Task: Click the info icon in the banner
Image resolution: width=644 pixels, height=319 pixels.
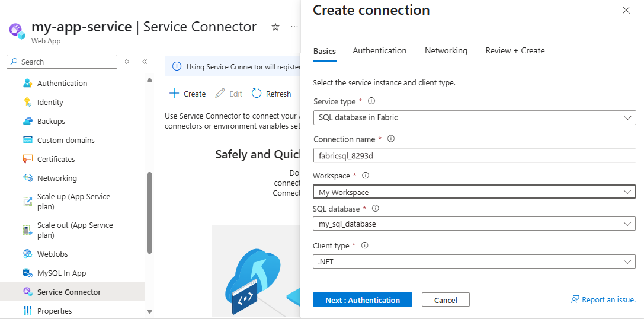Action: tap(176, 66)
